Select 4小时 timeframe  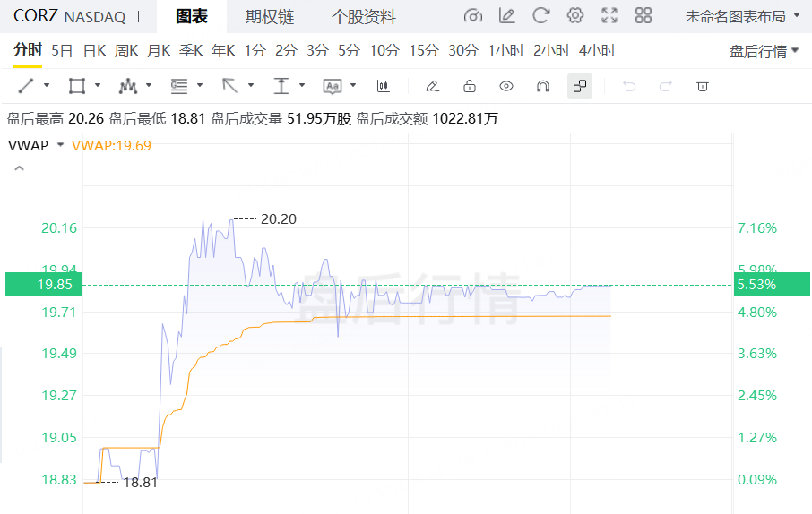tap(597, 51)
